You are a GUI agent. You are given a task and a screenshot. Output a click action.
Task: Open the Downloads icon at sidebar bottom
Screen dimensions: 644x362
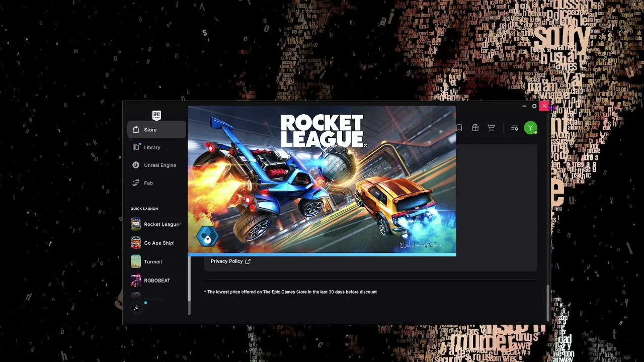137,308
